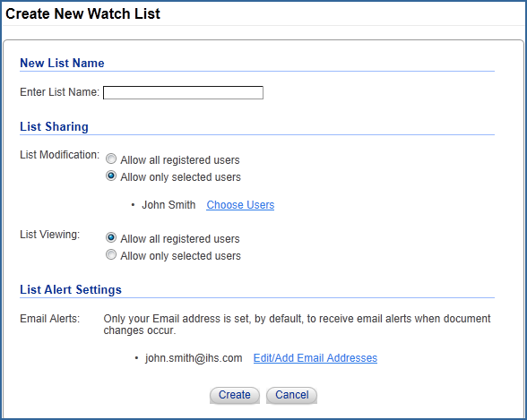Viewport: 527px width, 420px height.
Task: Click the email alerts description text
Action: 298,324
